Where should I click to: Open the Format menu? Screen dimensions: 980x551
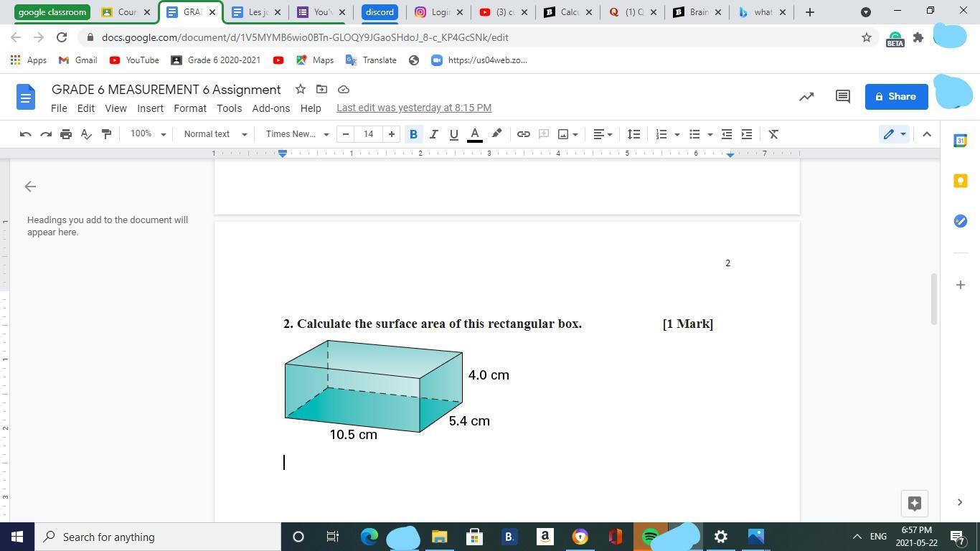(x=190, y=108)
